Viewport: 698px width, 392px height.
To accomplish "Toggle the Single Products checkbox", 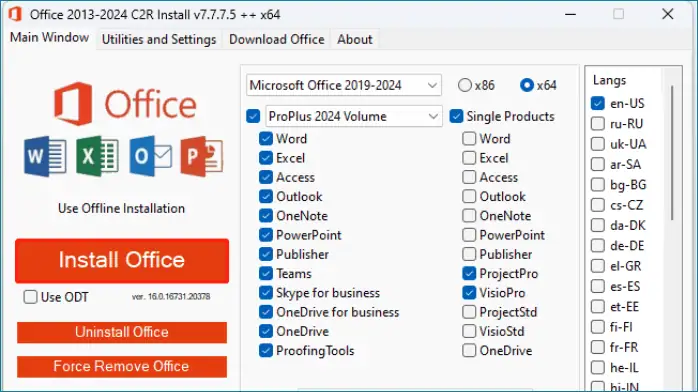I will tap(456, 117).
